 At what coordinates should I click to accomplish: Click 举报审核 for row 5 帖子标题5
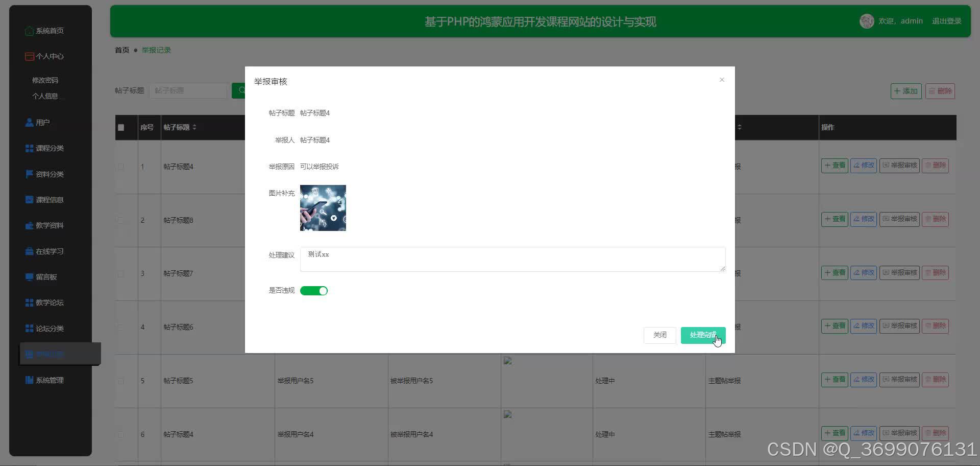pos(899,380)
